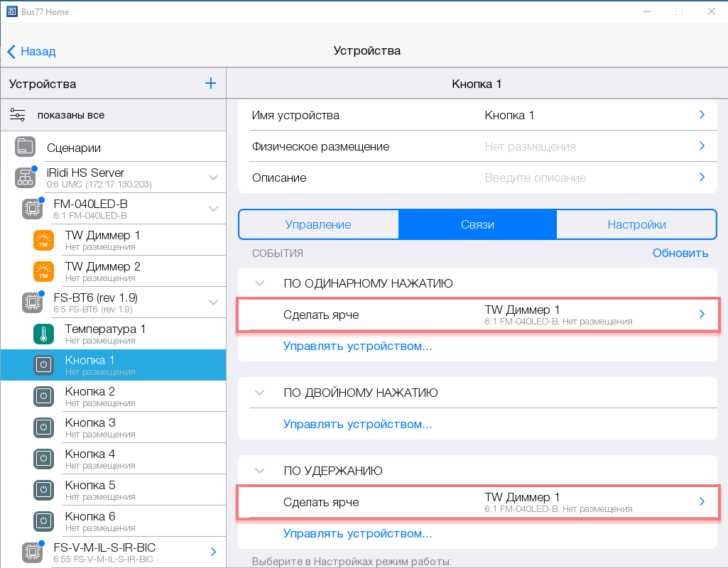Collapse the iRidi HS Server tree node

213,177
